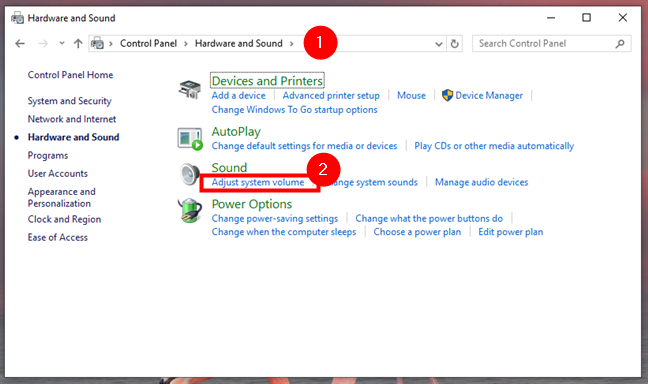Click Change system sounds
Viewport: 648px width, 384px height.
[x=371, y=182]
